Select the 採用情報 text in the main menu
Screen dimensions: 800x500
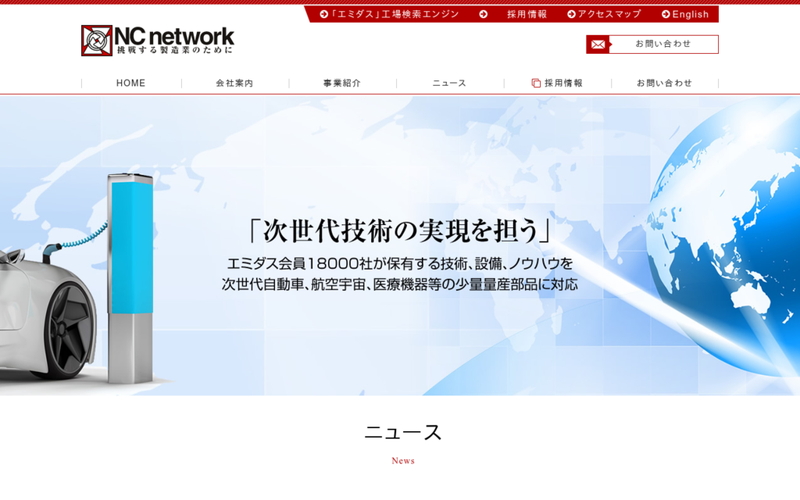[x=564, y=83]
